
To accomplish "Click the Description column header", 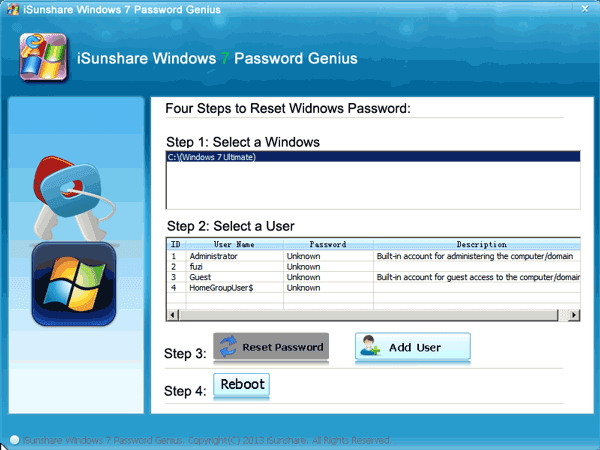I will click(x=477, y=244).
